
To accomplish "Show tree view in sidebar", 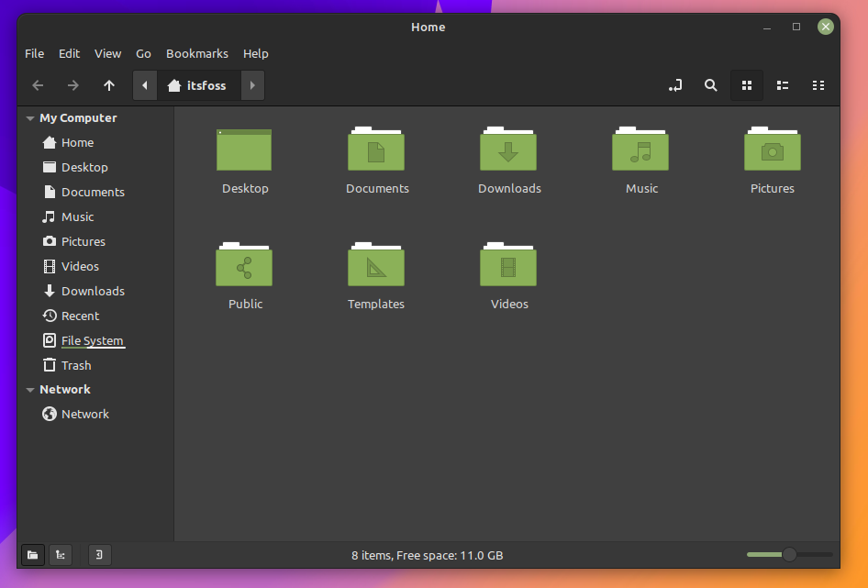I will pos(60,554).
